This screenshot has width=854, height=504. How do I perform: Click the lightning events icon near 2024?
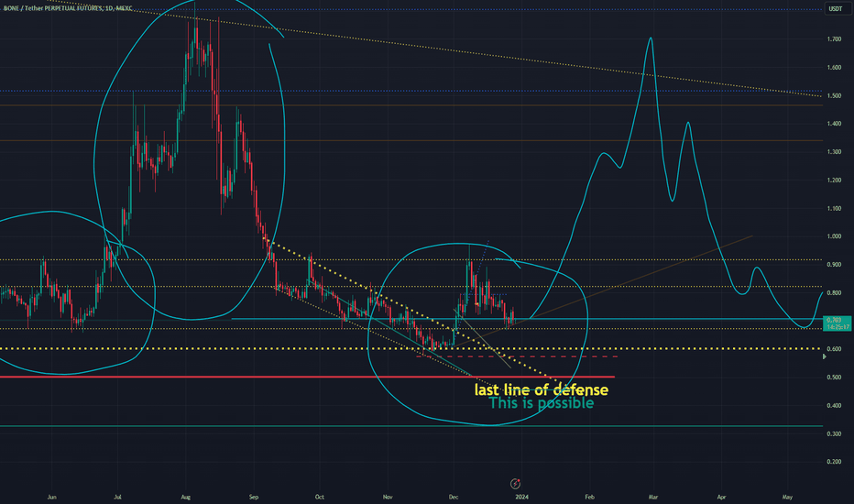(515, 484)
